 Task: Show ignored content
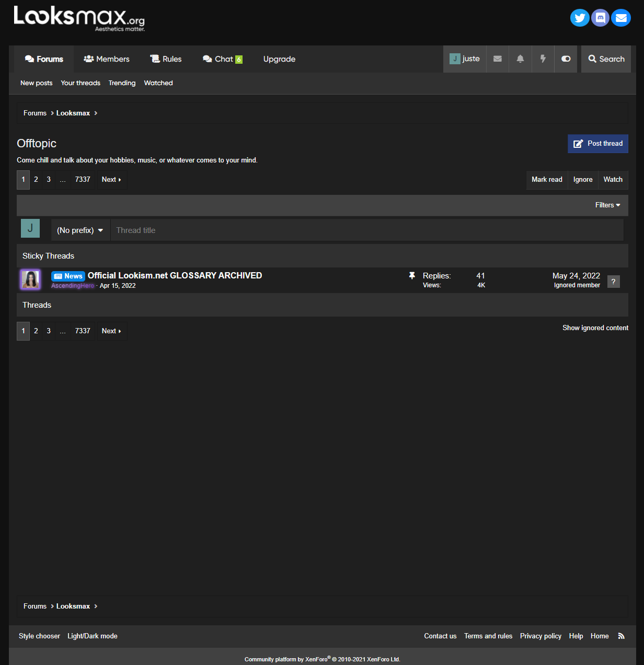click(x=595, y=328)
